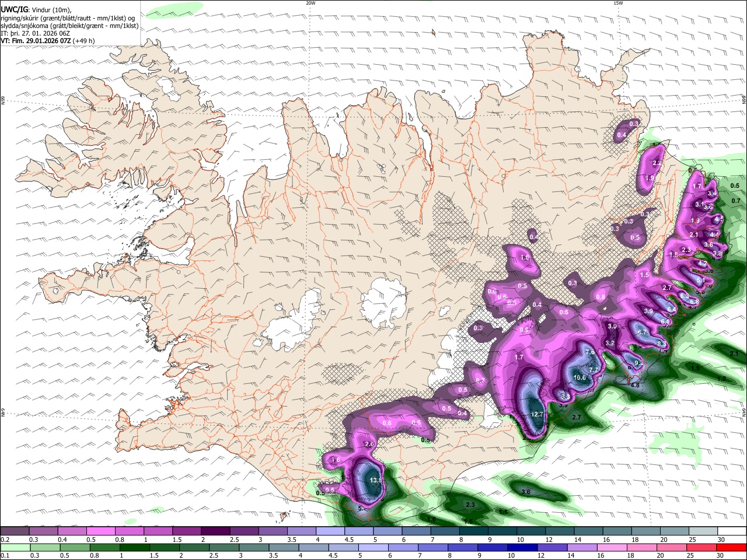Screen dimensions: 747x560
Task: Click the 3.2 precipitation value on the map
Action: (610, 343)
